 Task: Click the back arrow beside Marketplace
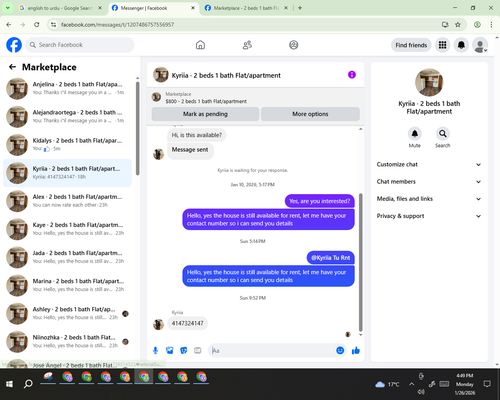tap(12, 67)
